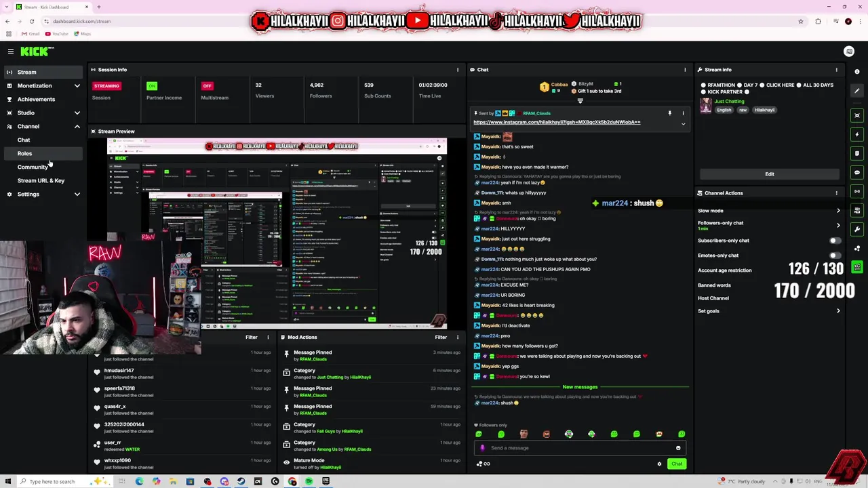The width and height of the screenshot is (868, 488).
Task: Open the activity feed three-dot menu
Action: click(x=268, y=338)
